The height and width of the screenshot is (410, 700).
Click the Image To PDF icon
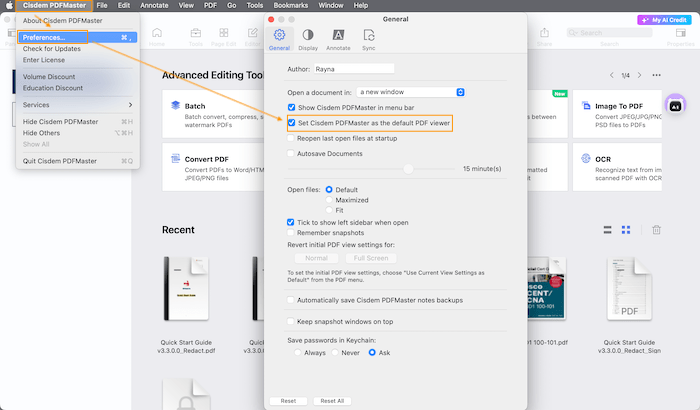(586, 105)
